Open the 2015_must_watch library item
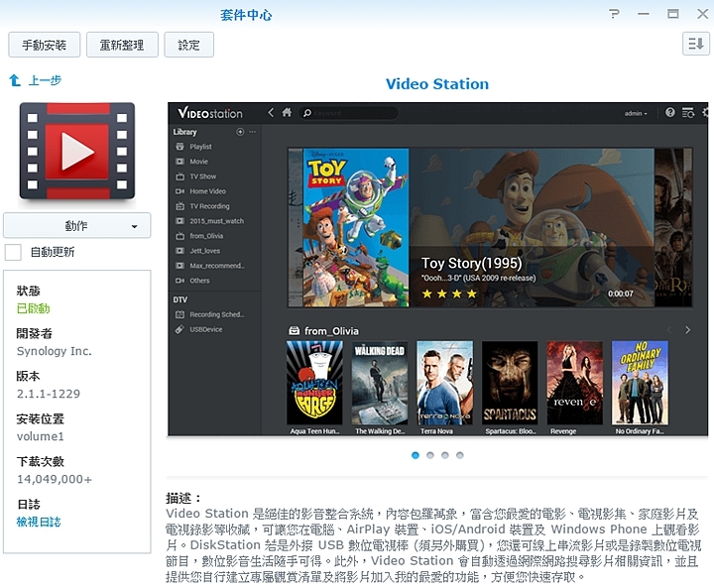This screenshot has height=588, width=714. (x=217, y=221)
